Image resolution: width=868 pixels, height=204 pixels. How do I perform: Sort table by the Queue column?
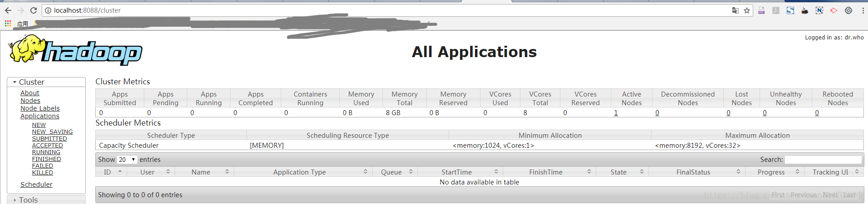click(395, 172)
